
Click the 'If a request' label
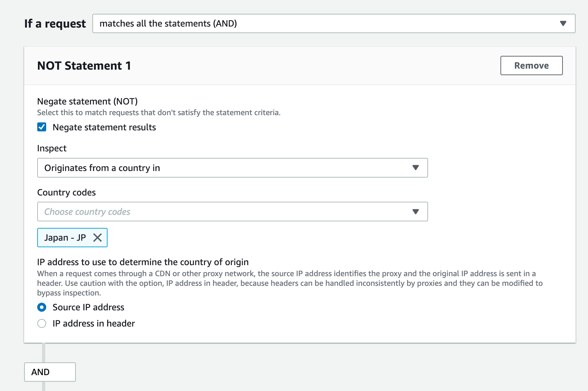(x=55, y=23)
